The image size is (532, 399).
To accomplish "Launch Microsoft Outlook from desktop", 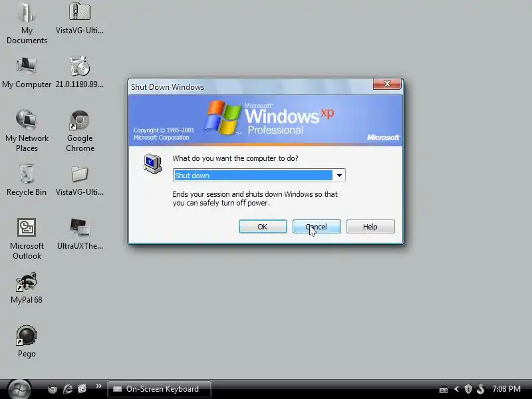I will click(x=27, y=239).
